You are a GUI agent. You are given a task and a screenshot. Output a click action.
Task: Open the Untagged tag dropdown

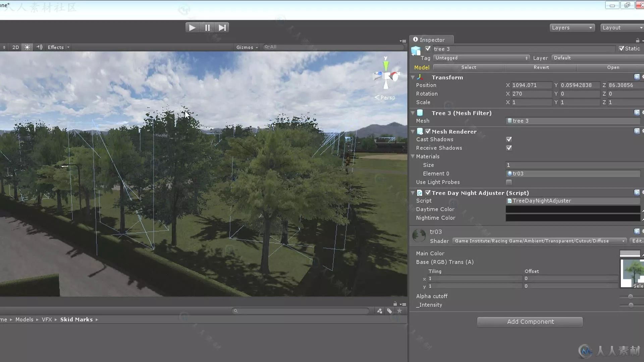point(481,58)
